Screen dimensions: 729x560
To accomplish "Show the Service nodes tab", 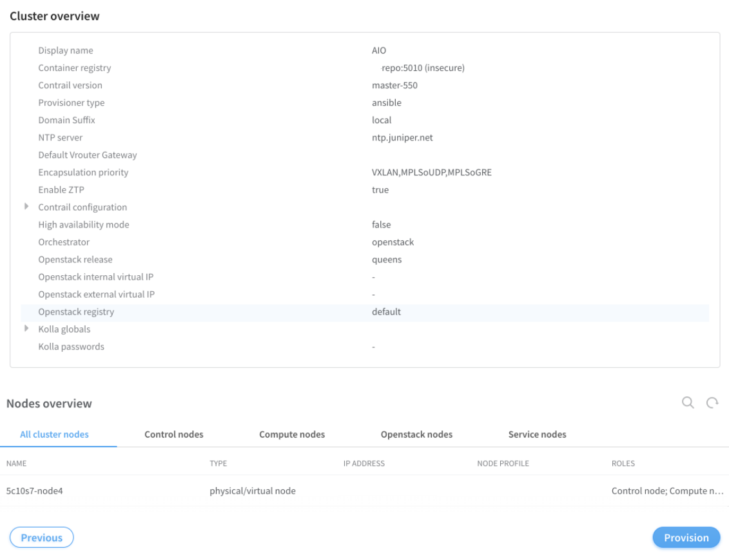I will pos(537,434).
